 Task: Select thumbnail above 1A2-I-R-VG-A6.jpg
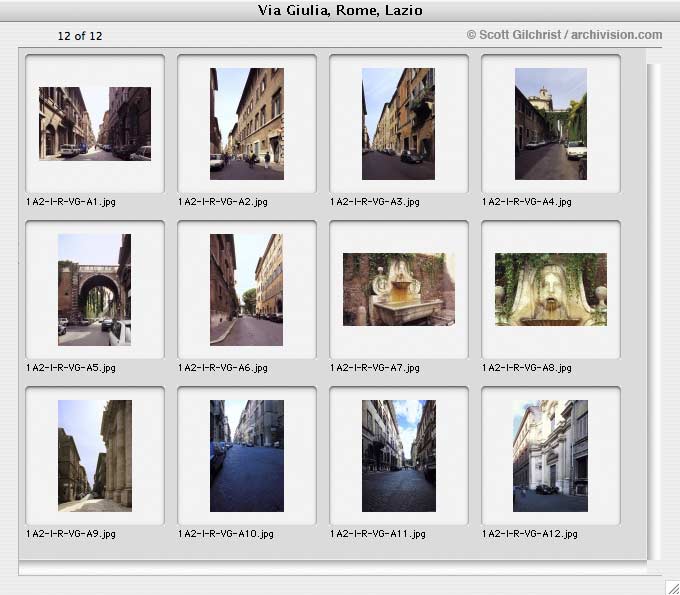[x=246, y=290]
